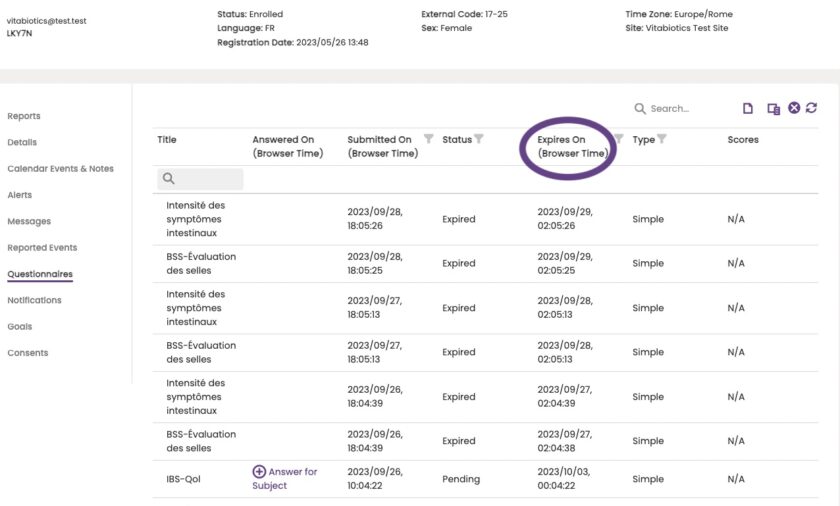
Task: Go to Calendar Events & Notes
Action: (x=60, y=169)
